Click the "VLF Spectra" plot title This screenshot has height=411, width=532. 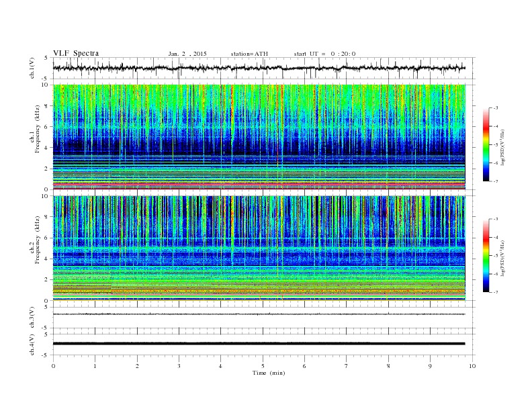[76, 53]
